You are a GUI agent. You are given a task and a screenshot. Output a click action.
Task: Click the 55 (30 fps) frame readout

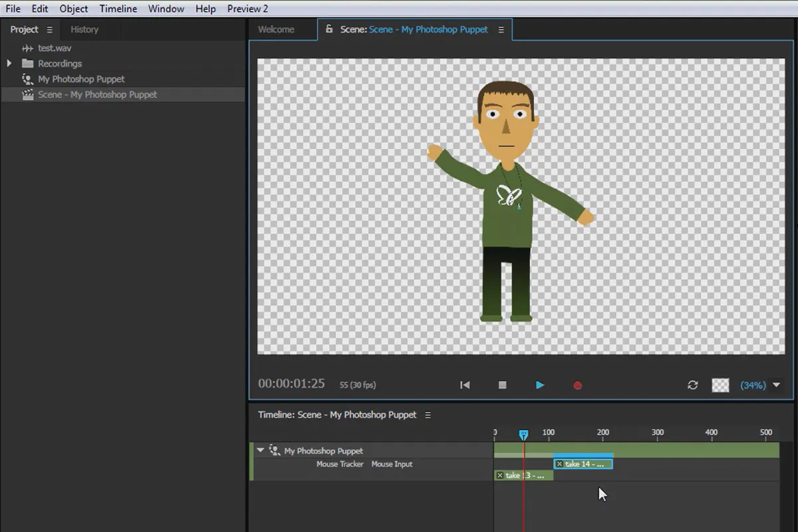coord(358,384)
